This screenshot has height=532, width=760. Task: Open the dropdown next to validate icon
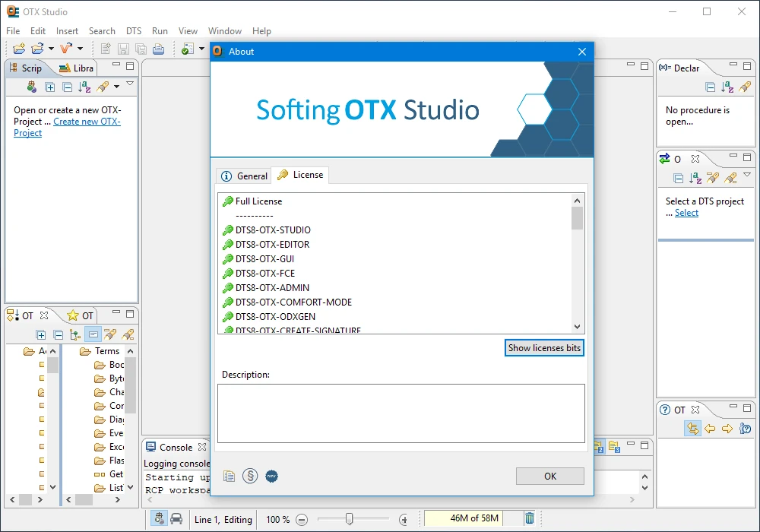click(80, 49)
